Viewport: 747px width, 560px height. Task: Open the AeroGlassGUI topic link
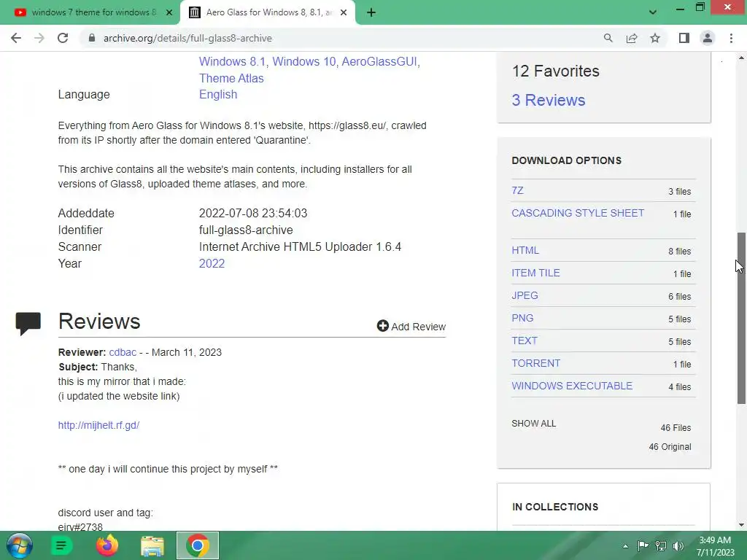tap(379, 61)
